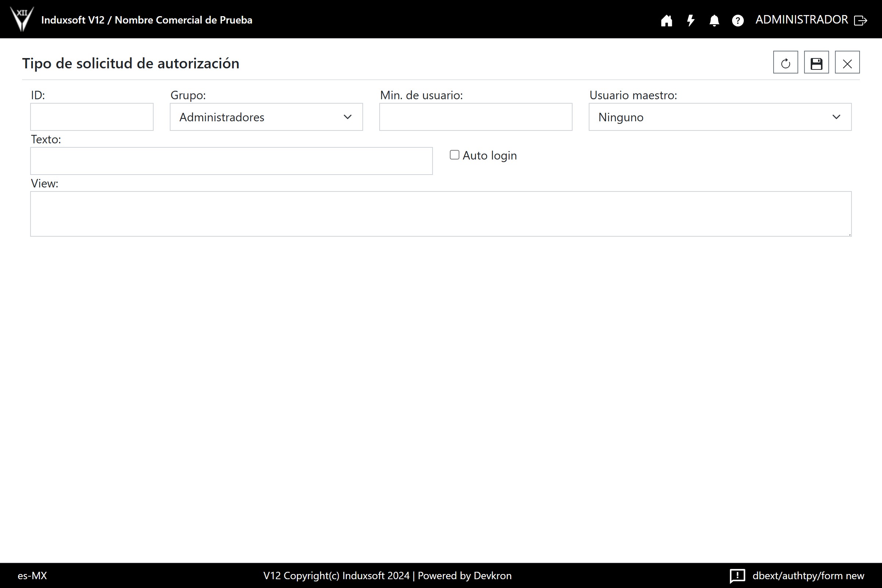Click the Induxsoft V12 header title
Viewport: 882px width, 588px height.
(146, 20)
